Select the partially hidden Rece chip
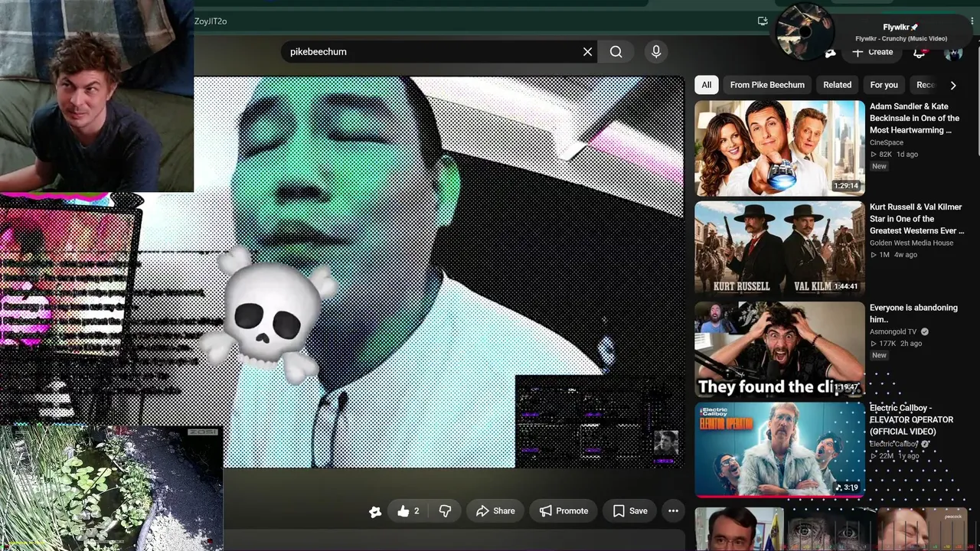The height and width of the screenshot is (551, 980). pyautogui.click(x=924, y=85)
